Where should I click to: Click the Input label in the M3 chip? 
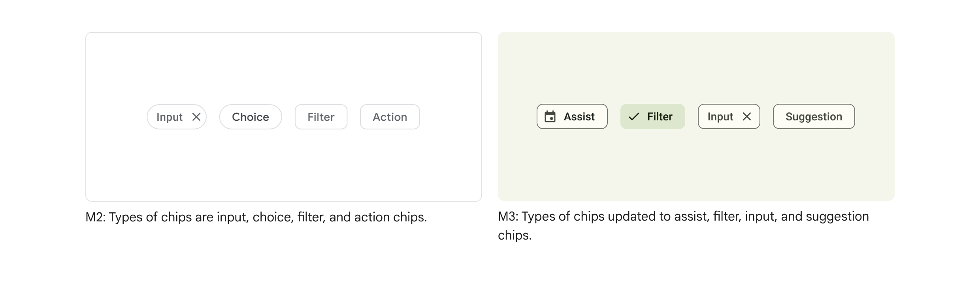[x=720, y=116]
